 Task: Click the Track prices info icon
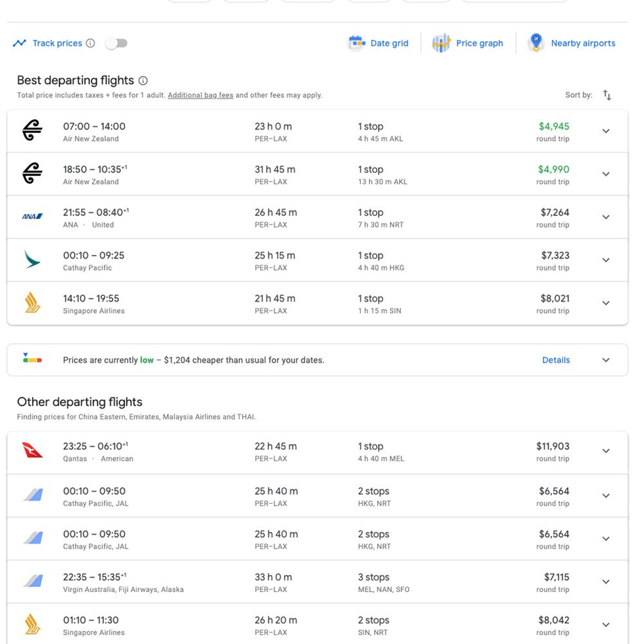(x=90, y=43)
